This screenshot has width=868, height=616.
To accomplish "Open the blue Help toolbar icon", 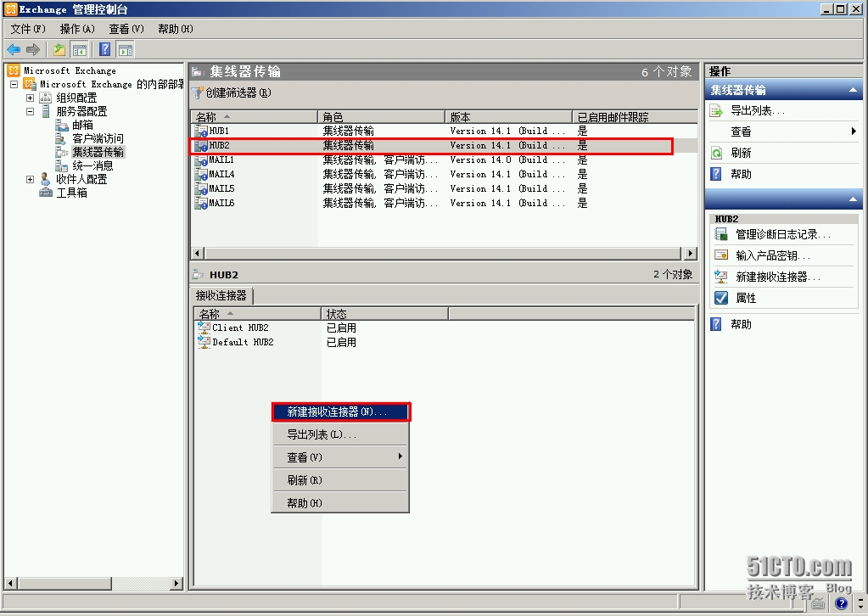I will tap(104, 50).
